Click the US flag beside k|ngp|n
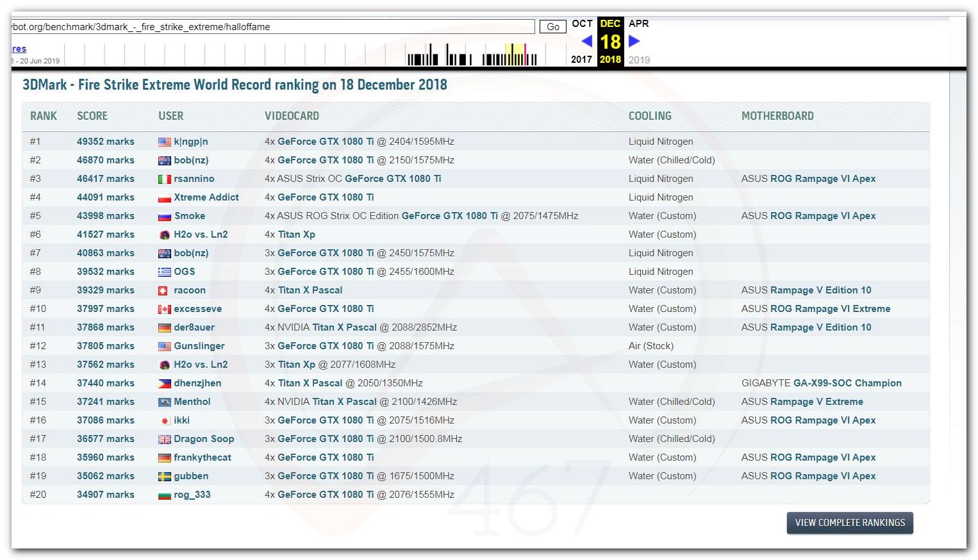 point(165,142)
